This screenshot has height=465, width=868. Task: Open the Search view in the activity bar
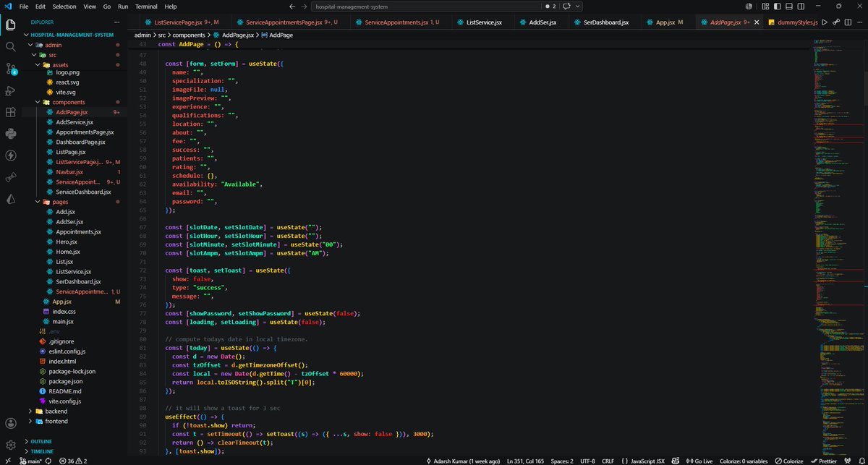(x=11, y=47)
